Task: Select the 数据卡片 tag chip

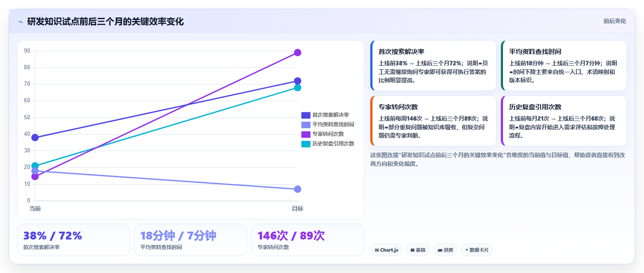Action: click(x=477, y=250)
